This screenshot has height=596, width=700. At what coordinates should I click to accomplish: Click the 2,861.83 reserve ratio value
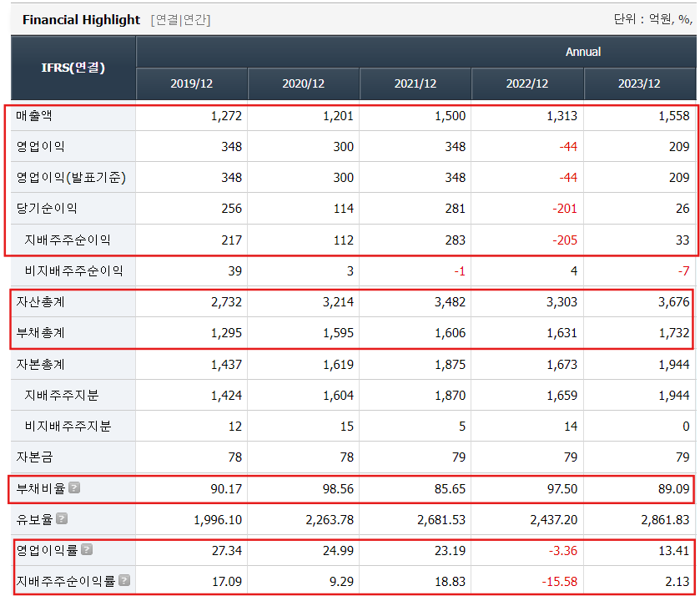point(665,520)
